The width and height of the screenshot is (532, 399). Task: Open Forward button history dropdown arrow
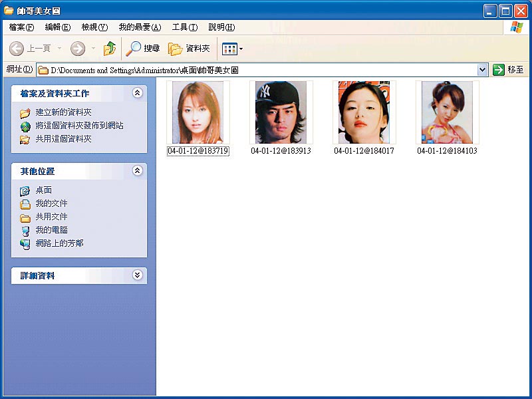pyautogui.click(x=93, y=49)
